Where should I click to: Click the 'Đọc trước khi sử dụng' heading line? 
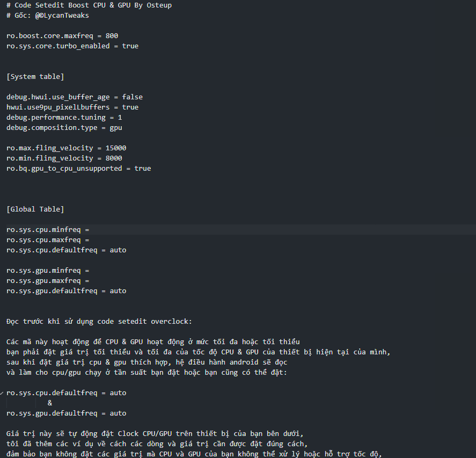pyautogui.click(x=99, y=322)
